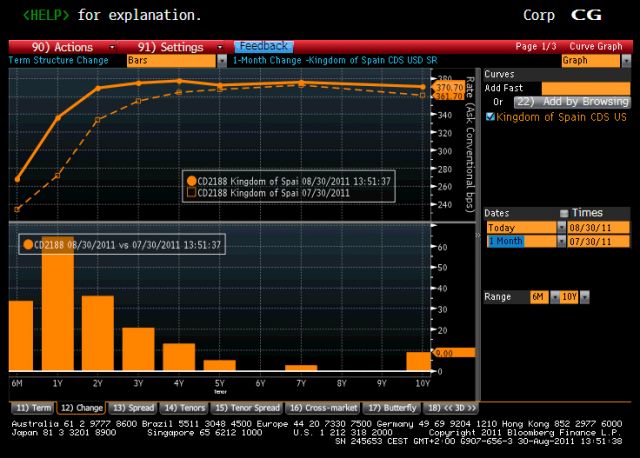The height and width of the screenshot is (458, 640).
Task: Expand the Graph view dropdown arrow
Action: 626,61
